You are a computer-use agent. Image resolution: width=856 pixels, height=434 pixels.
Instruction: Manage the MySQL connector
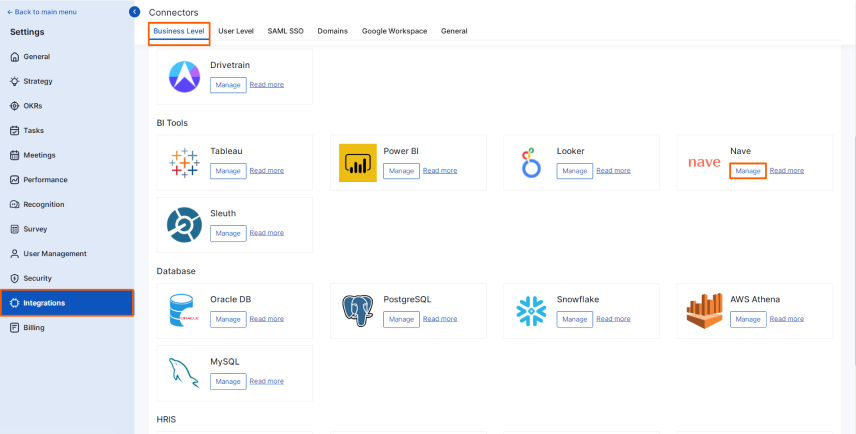pos(228,381)
